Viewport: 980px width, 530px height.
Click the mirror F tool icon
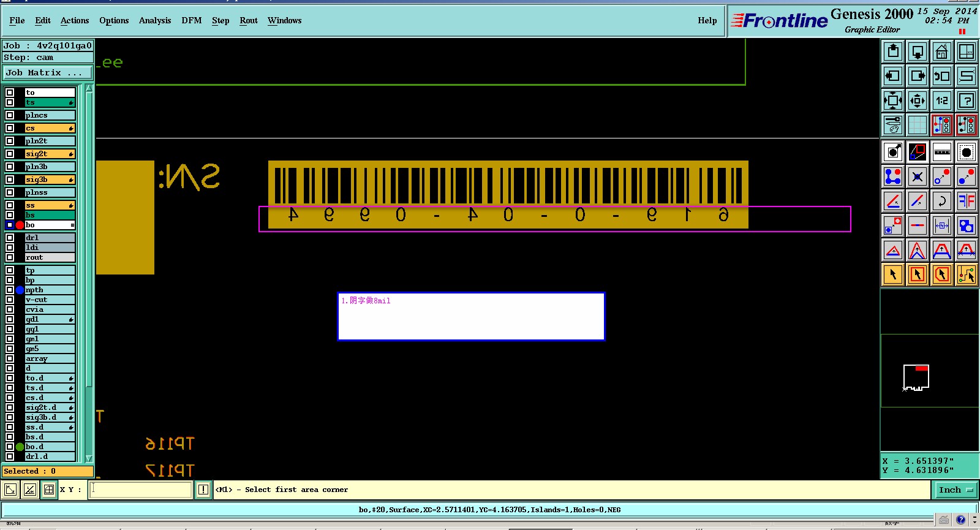[967, 201]
